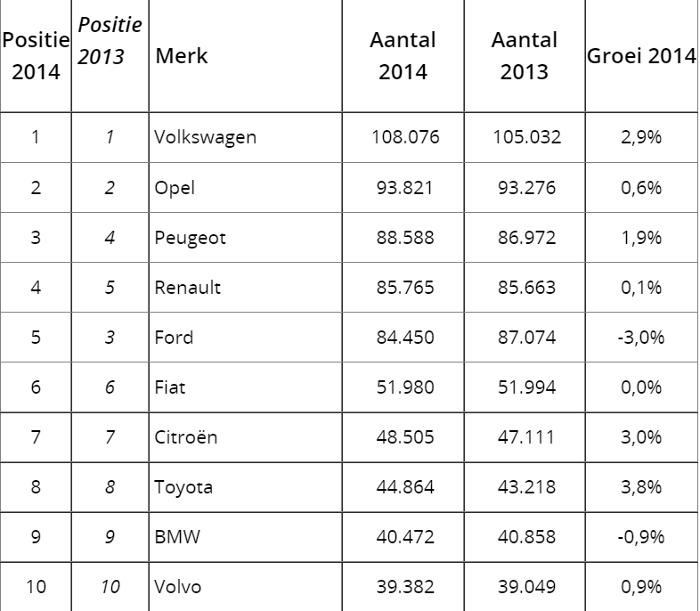Select Ford's -3,0% growth cell
The height and width of the screenshot is (611, 700).
[x=641, y=338]
